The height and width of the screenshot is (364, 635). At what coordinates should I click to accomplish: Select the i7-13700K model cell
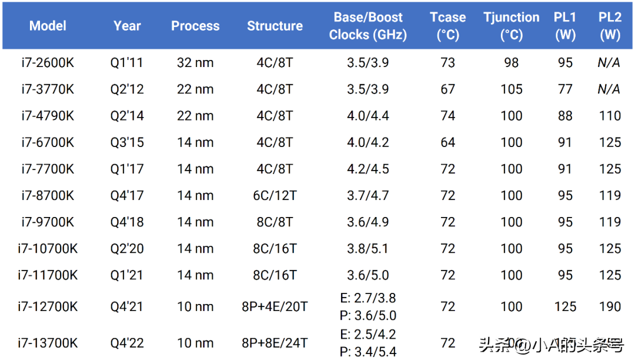[x=48, y=343]
